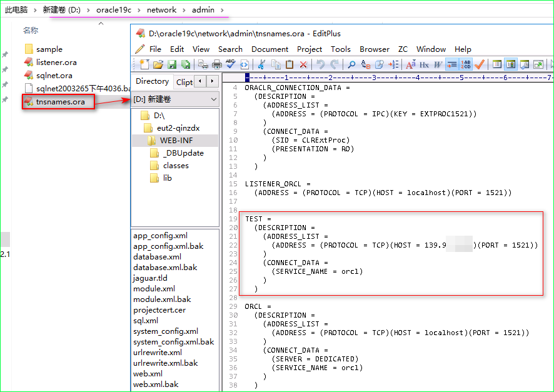Image resolution: width=554 pixels, height=392 pixels.
Task: Click the red Delete X icon
Action: pyautogui.click(x=303, y=64)
